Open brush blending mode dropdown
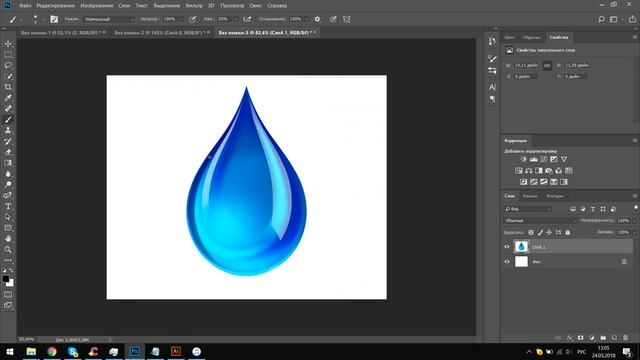Image resolution: width=640 pixels, height=360 pixels. pyautogui.click(x=109, y=19)
